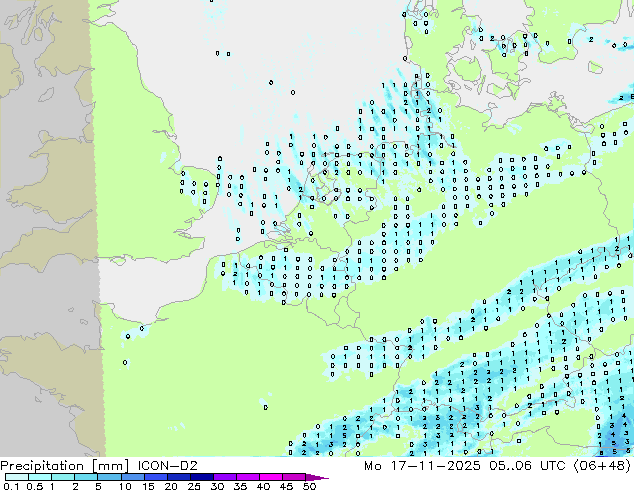Click the '40' legend scale label
Viewport: 634px width, 490px height.
point(263,486)
